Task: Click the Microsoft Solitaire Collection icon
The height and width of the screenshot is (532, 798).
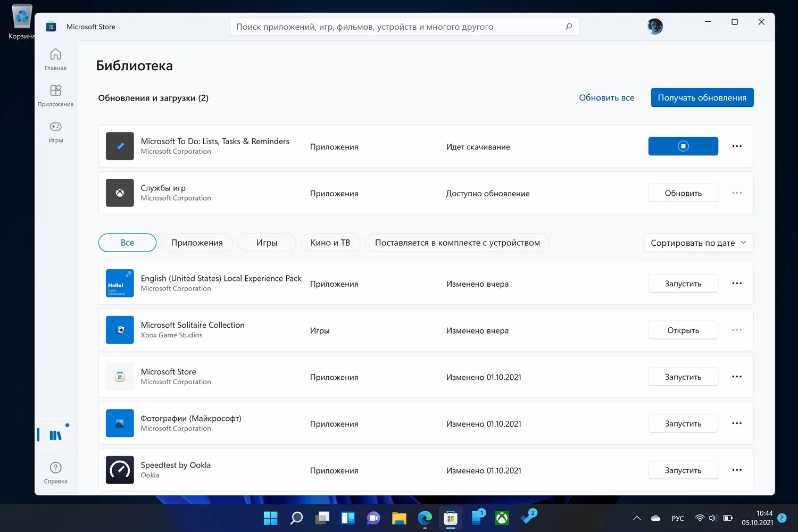Action: coord(120,330)
